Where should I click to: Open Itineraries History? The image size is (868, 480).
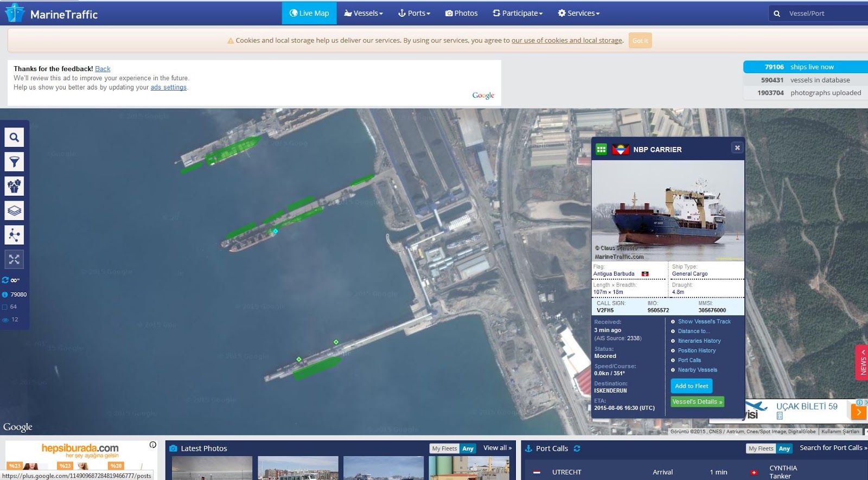tap(699, 341)
